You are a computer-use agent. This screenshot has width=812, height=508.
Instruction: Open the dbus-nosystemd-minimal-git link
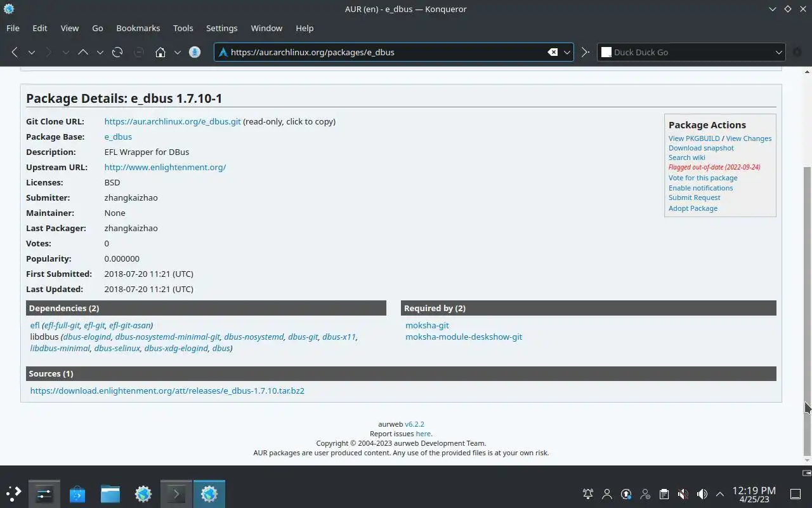[167, 337]
